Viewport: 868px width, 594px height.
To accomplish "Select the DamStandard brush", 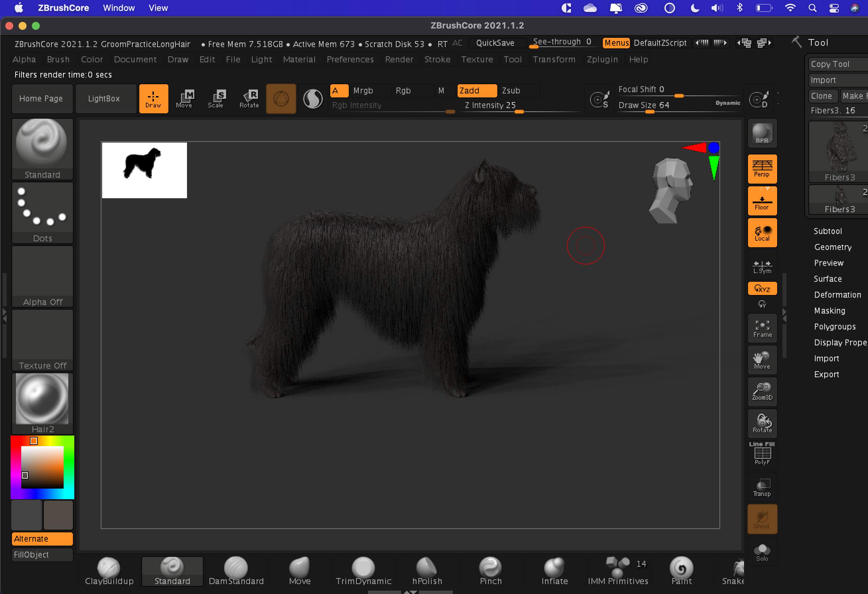I will tap(236, 570).
